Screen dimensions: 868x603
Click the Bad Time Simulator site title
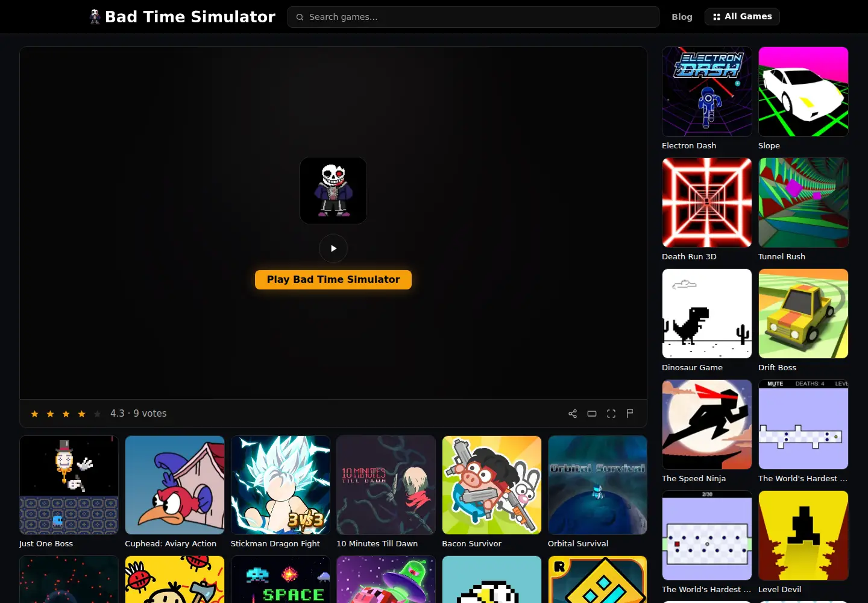click(x=190, y=17)
